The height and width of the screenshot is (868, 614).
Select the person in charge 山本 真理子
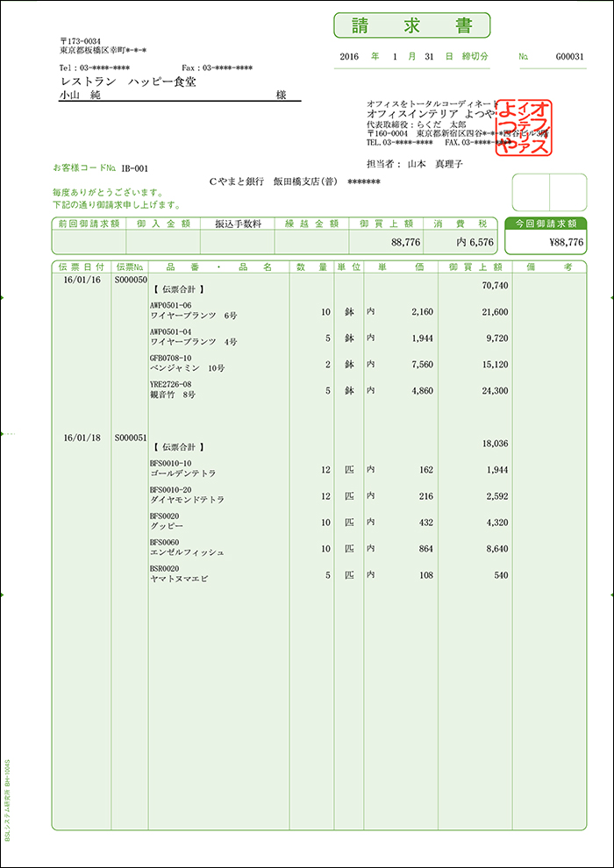434,164
